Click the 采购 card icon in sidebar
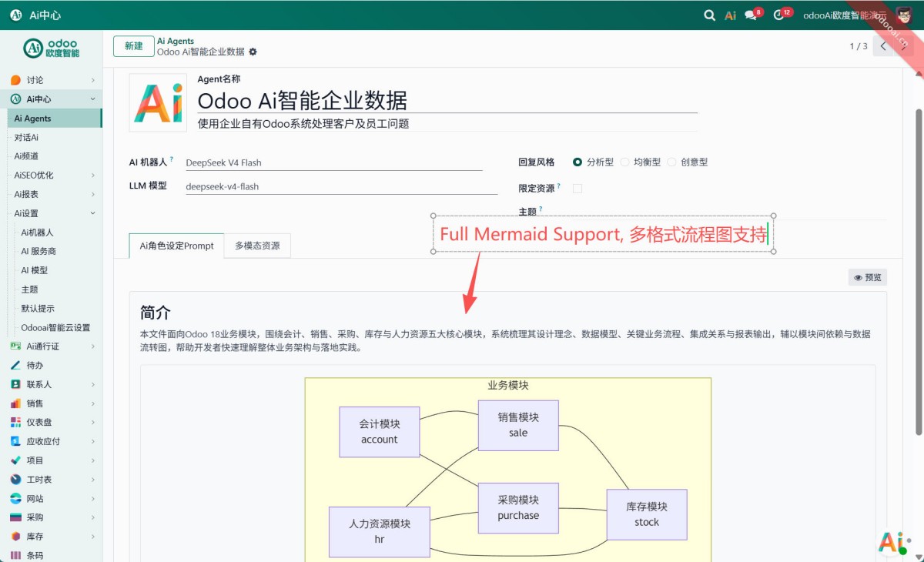Screen dimensions: 924x562 pos(15,517)
